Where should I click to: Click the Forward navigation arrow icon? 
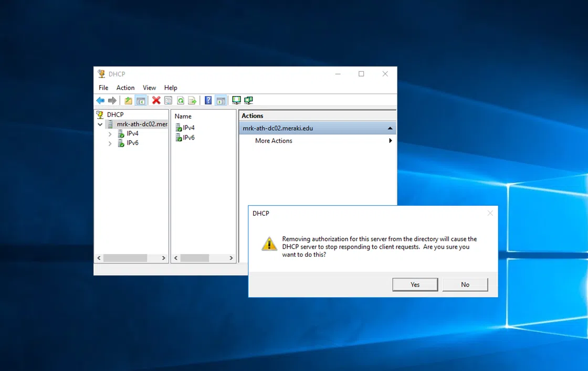113,100
